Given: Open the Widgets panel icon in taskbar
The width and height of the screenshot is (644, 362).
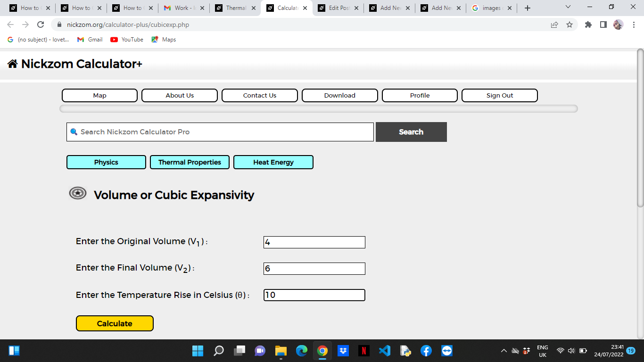Looking at the screenshot, I should (14, 351).
